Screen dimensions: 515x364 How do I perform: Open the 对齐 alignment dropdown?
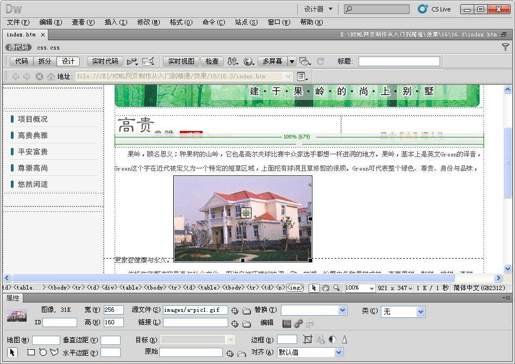pos(339,352)
